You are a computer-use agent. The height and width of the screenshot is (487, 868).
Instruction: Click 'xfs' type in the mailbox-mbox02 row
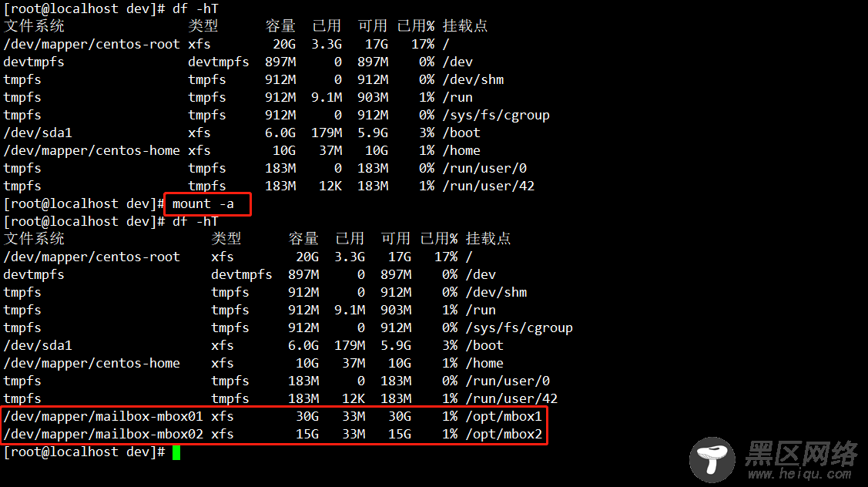(x=223, y=435)
